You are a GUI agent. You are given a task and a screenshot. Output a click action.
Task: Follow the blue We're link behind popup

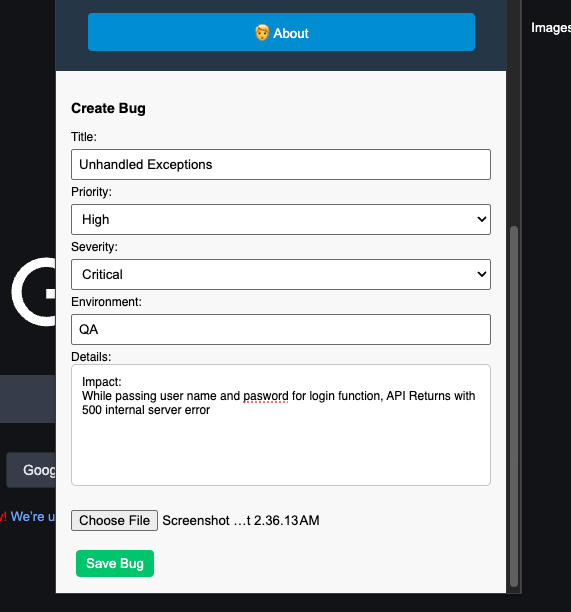(x=33, y=516)
